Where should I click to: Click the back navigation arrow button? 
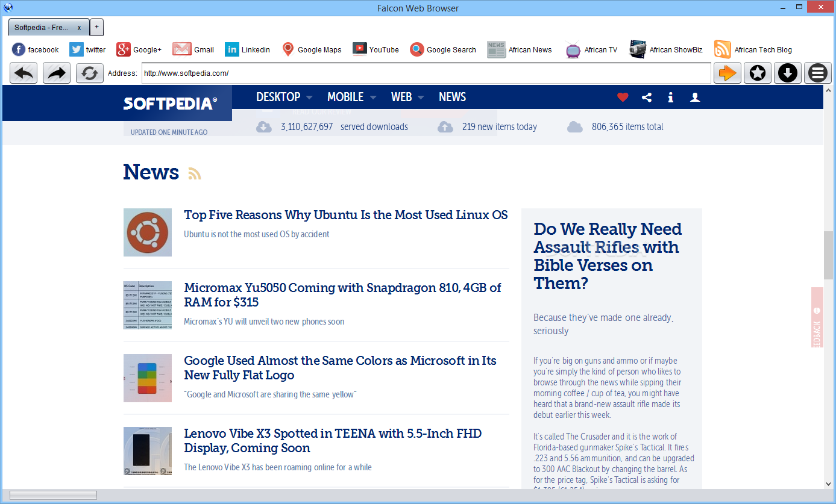point(24,73)
